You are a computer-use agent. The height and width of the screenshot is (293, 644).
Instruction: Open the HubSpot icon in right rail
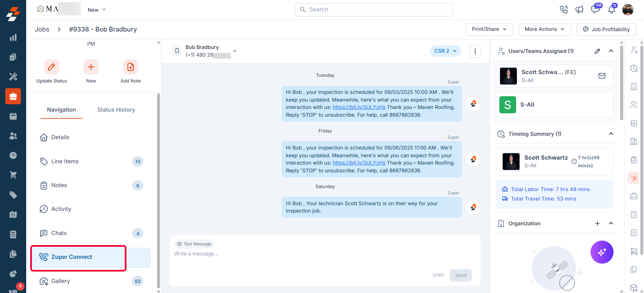click(634, 178)
